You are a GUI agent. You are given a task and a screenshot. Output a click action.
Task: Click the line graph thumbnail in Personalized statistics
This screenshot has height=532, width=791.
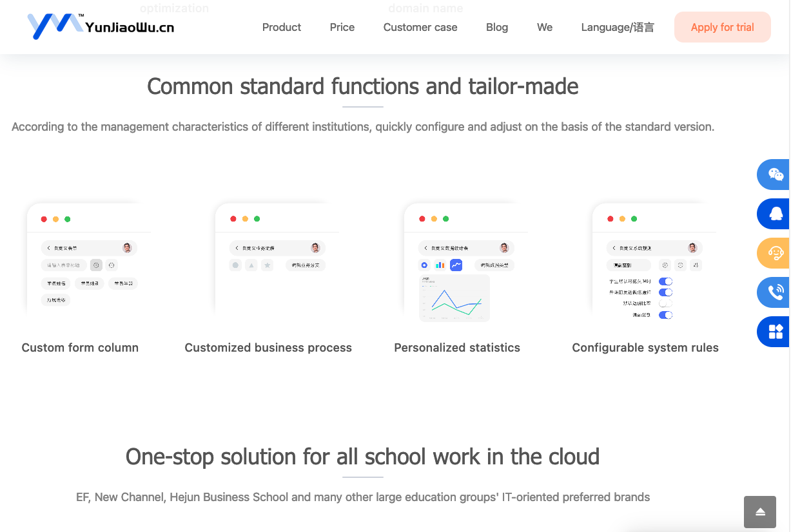click(454, 298)
